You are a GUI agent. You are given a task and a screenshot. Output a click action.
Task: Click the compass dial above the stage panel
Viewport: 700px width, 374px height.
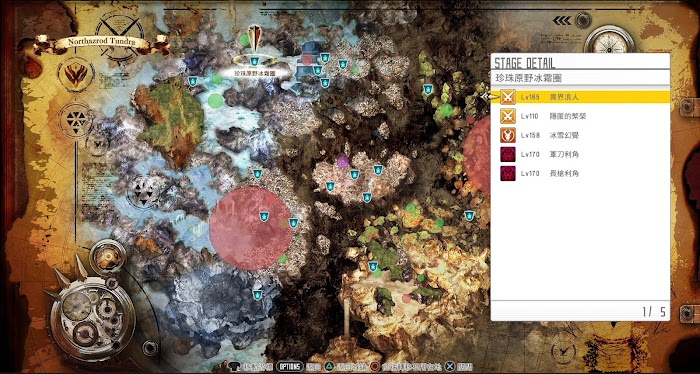(608, 38)
